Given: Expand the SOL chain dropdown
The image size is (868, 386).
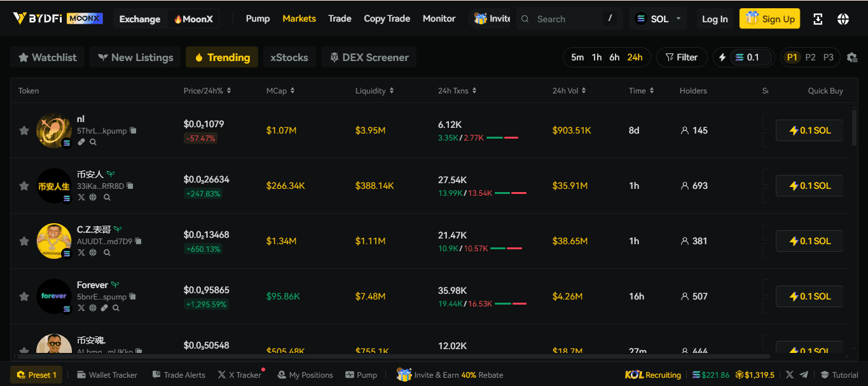Looking at the screenshot, I should pos(658,19).
